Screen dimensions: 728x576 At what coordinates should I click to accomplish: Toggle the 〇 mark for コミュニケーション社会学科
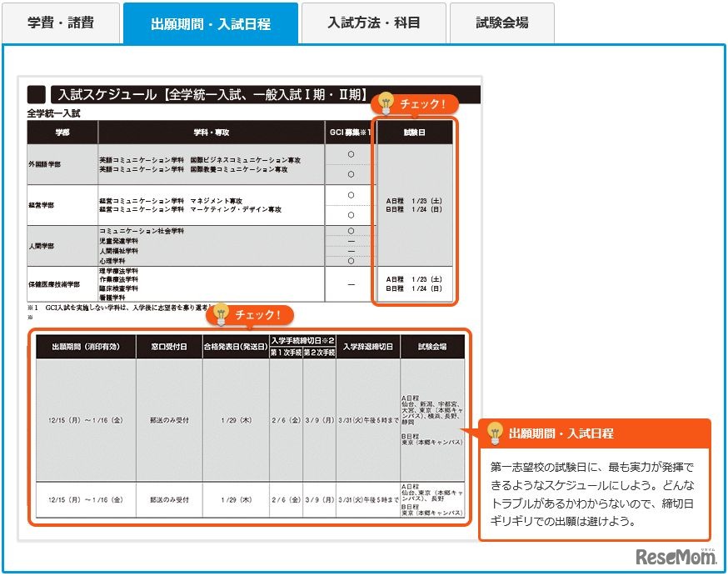pos(352,231)
